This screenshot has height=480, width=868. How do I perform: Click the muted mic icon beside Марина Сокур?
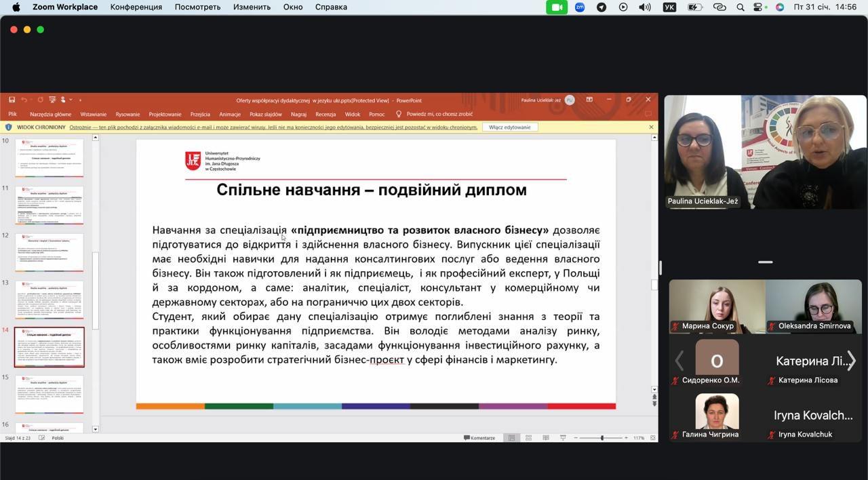[x=675, y=326]
